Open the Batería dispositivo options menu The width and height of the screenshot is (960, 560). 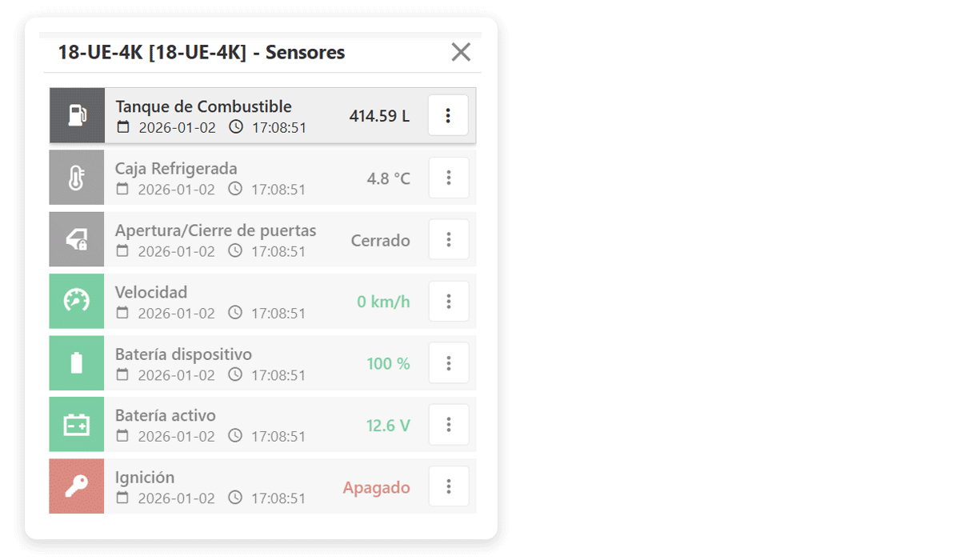(449, 363)
